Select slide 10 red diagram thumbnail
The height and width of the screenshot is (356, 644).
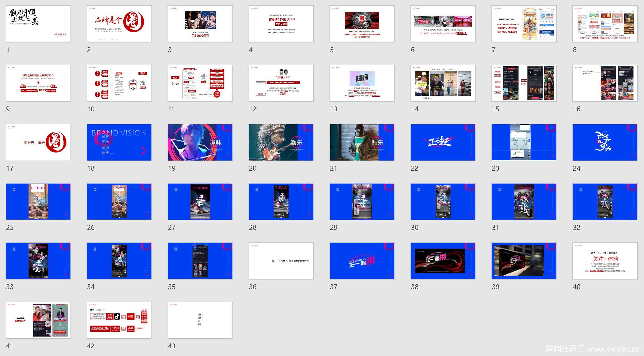119,83
